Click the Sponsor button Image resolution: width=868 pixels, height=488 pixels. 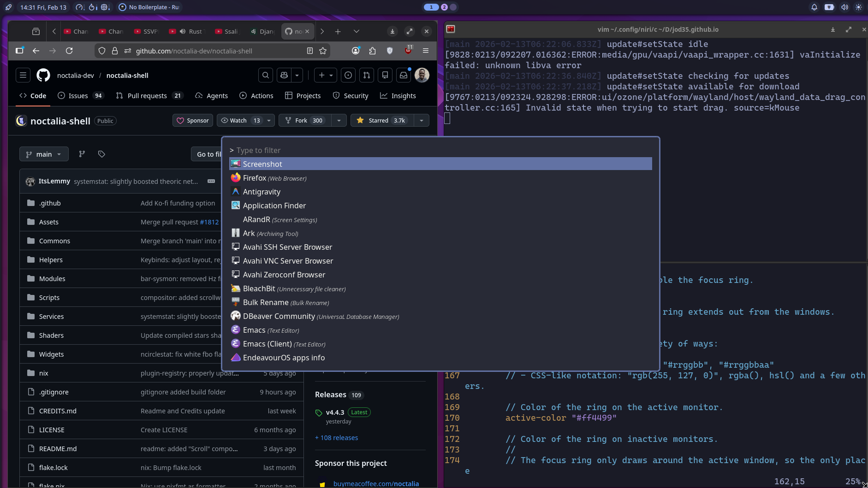[x=193, y=120]
